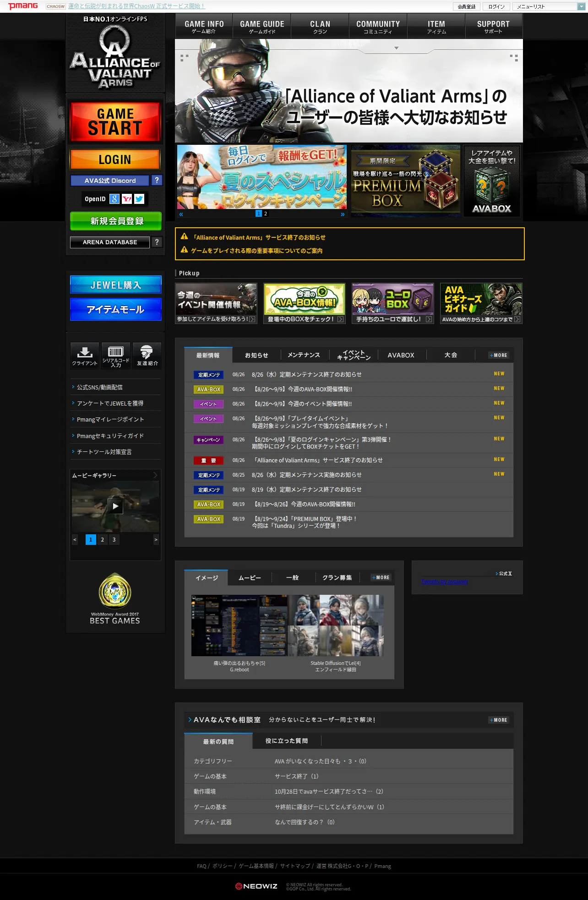Click the ログイン top bar button

click(x=496, y=6)
